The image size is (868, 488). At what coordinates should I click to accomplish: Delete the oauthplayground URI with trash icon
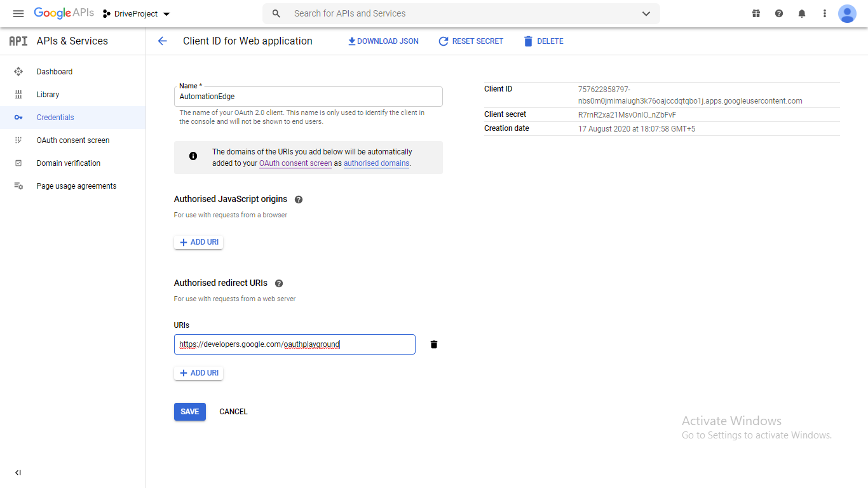click(434, 344)
